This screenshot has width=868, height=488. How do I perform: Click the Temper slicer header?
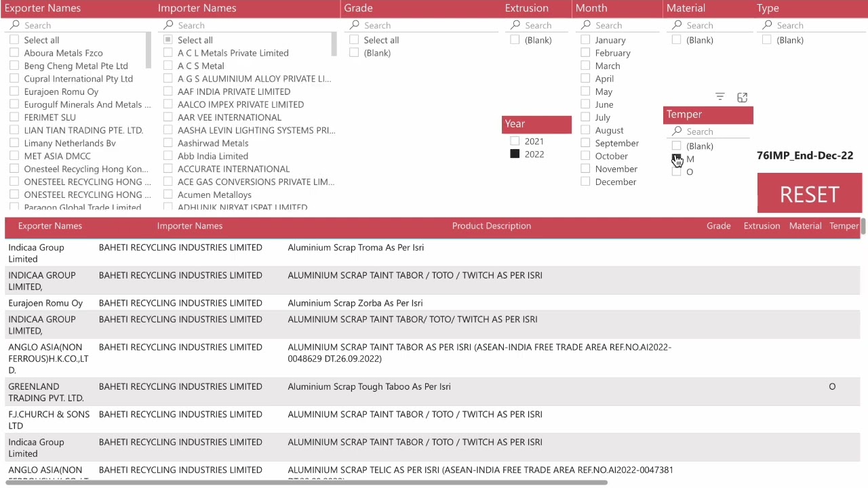tap(708, 115)
